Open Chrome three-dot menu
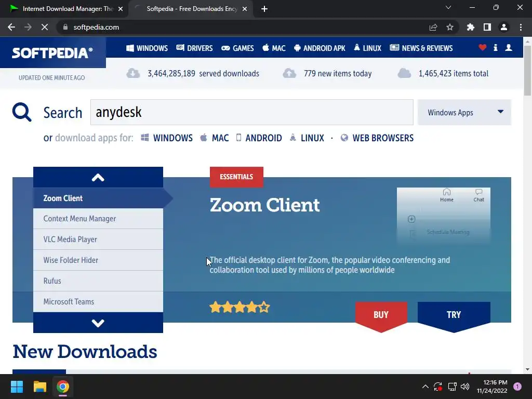 [x=521, y=27]
